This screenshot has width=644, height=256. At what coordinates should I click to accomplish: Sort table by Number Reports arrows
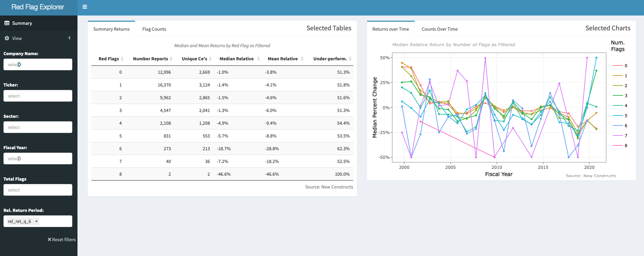[171, 59]
